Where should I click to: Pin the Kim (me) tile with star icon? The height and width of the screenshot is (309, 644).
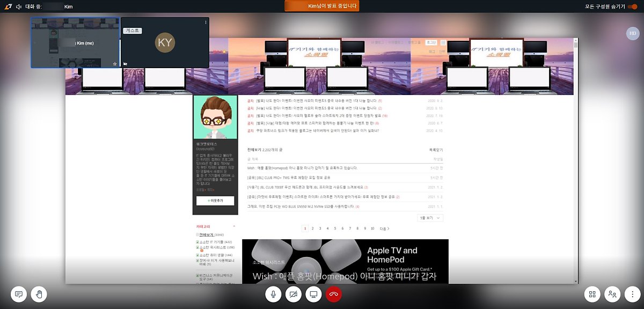[x=114, y=64]
